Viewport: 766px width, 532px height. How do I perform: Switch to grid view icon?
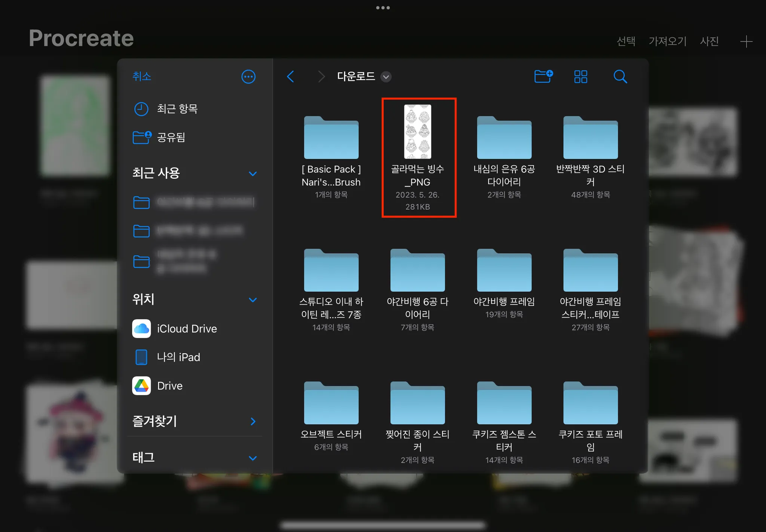pos(580,77)
